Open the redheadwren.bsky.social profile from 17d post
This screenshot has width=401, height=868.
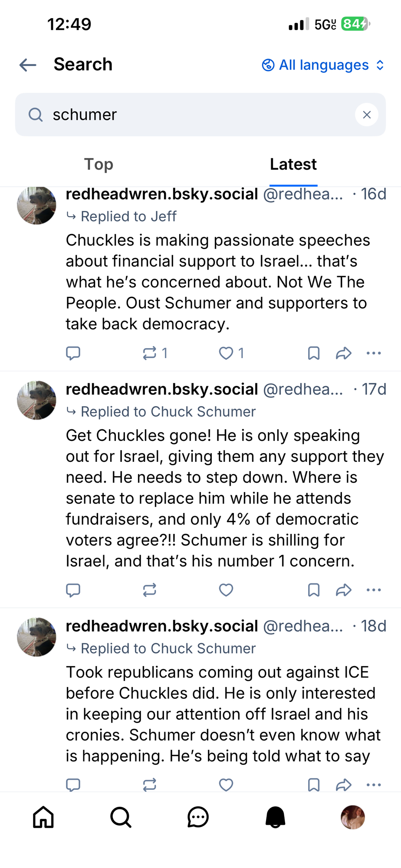162,390
